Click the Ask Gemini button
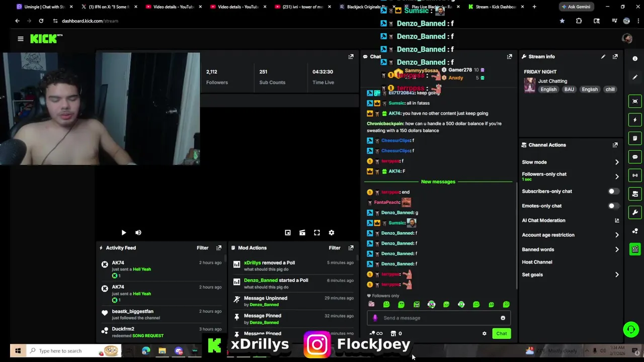 (x=576, y=7)
